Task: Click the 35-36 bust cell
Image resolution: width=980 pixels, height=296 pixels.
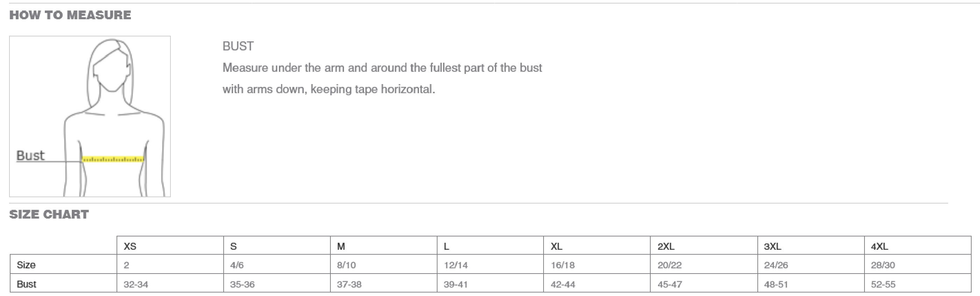Action: tap(242, 284)
